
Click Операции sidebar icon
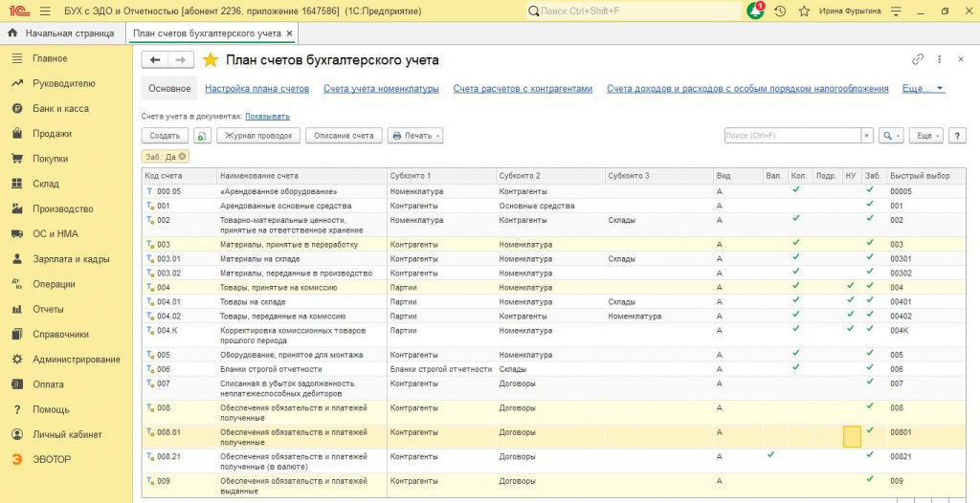tap(17, 284)
